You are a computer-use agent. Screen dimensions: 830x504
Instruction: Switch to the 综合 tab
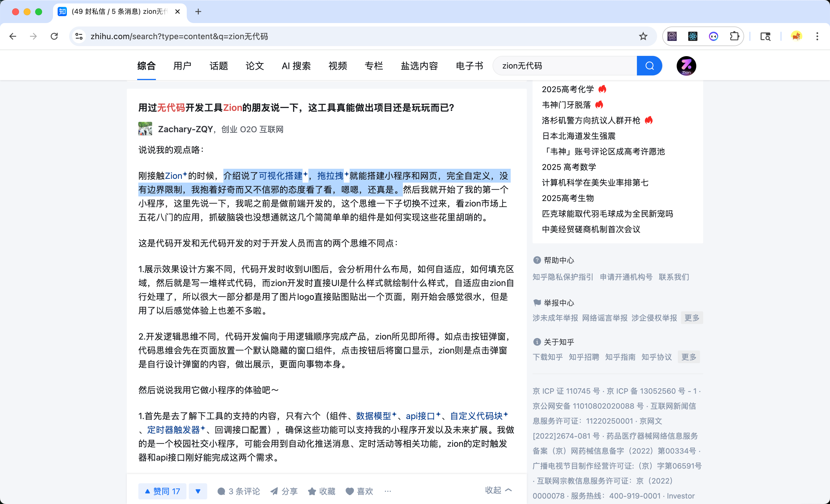click(146, 66)
